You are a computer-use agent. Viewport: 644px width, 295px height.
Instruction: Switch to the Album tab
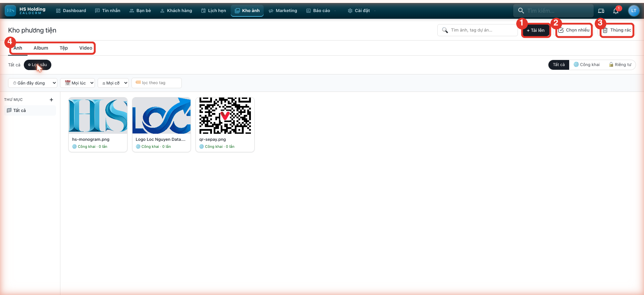click(41, 48)
